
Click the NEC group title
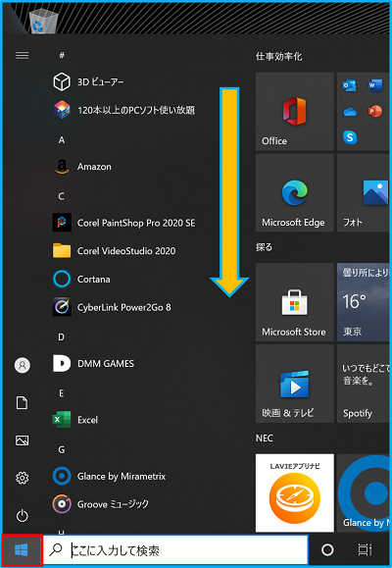click(265, 438)
